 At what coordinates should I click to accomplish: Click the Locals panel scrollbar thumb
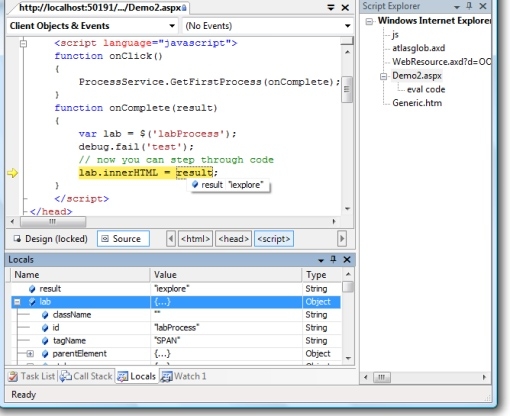click(348, 287)
